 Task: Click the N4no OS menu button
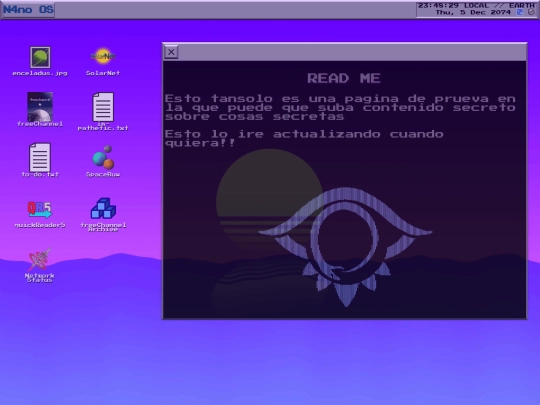click(x=28, y=10)
